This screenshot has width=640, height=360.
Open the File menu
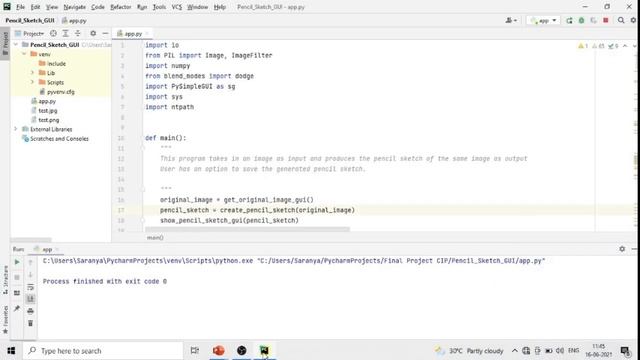20,7
